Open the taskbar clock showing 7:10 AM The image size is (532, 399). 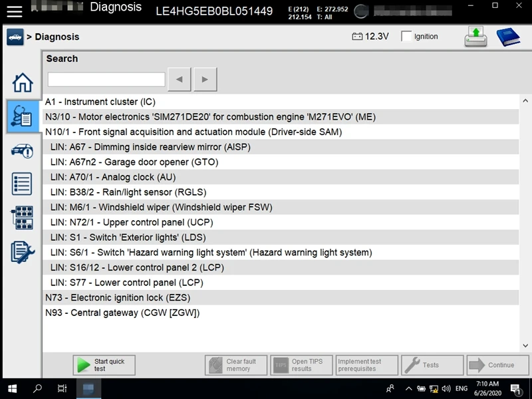pos(487,388)
